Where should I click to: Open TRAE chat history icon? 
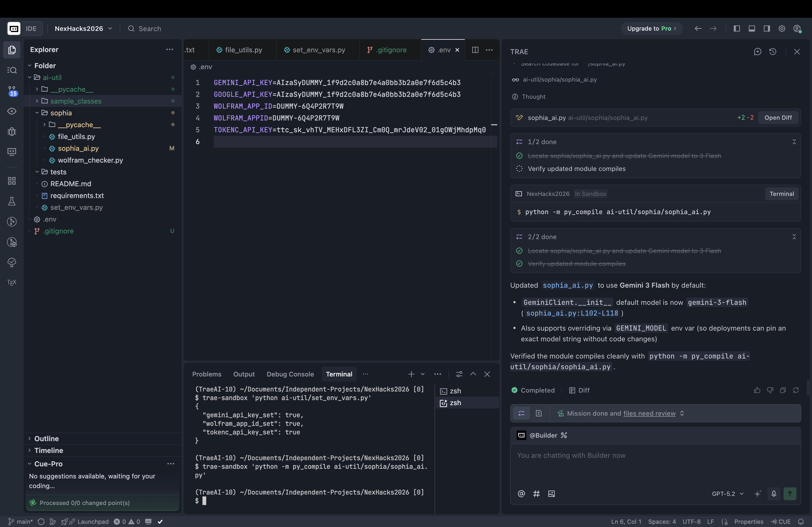coord(773,52)
